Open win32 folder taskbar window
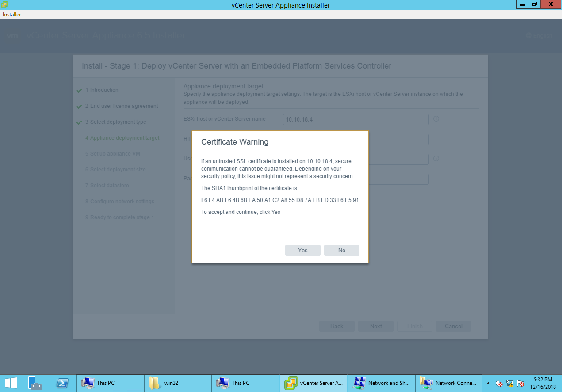The image size is (562, 392). pyautogui.click(x=178, y=383)
